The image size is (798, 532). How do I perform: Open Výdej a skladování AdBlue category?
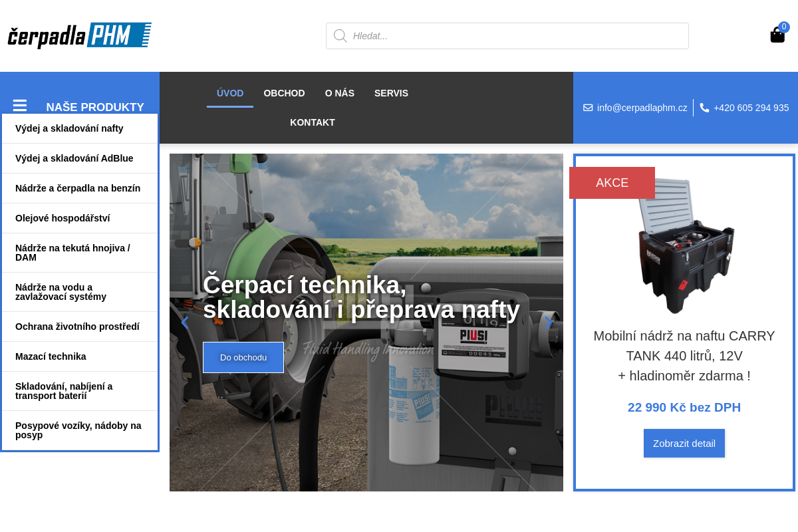pos(74,158)
